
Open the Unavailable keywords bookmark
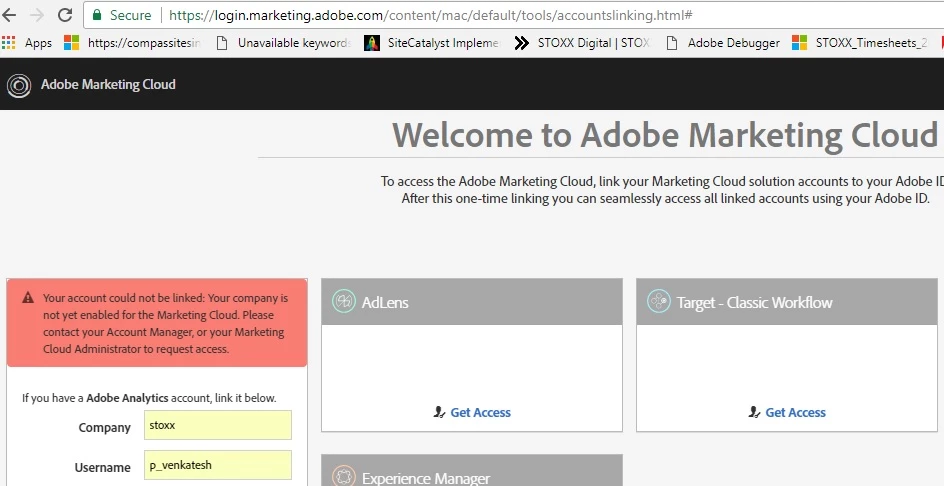coord(283,43)
